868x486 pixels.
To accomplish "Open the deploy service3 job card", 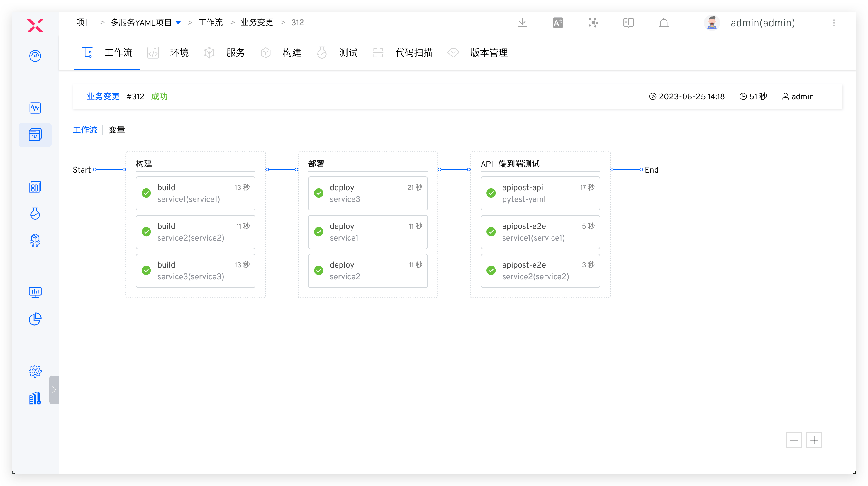I will (368, 193).
